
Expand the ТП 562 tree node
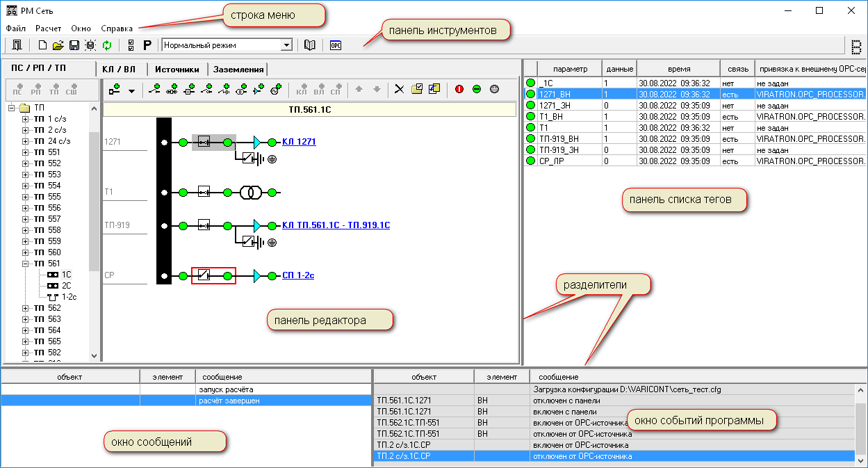pos(26,308)
